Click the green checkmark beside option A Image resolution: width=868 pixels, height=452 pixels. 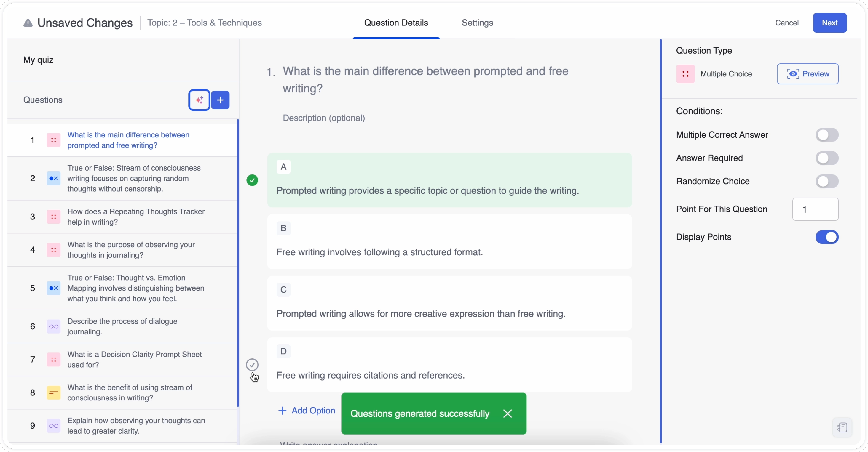tap(252, 180)
